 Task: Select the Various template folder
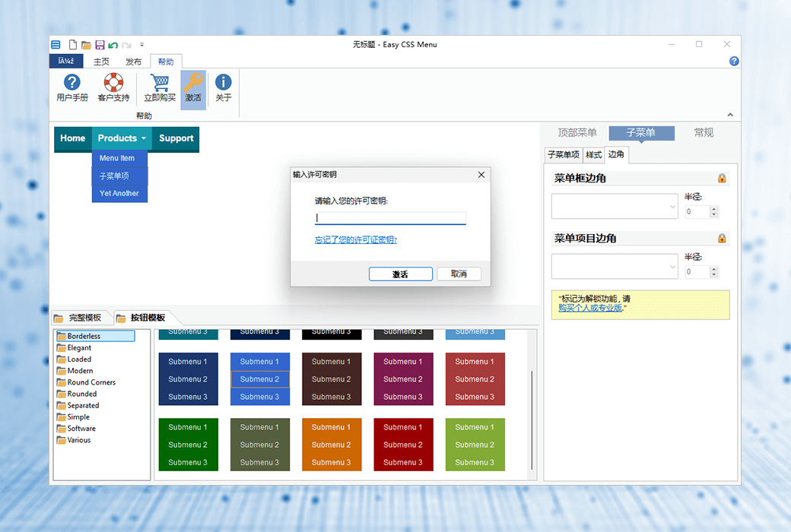point(75,441)
